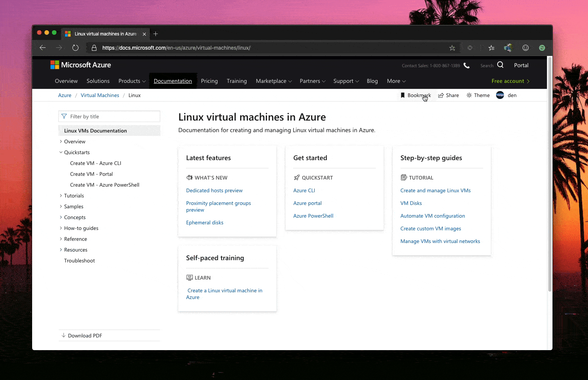The height and width of the screenshot is (380, 588).
Task: Open the green profile avatar in toolbar
Action: 542,48
